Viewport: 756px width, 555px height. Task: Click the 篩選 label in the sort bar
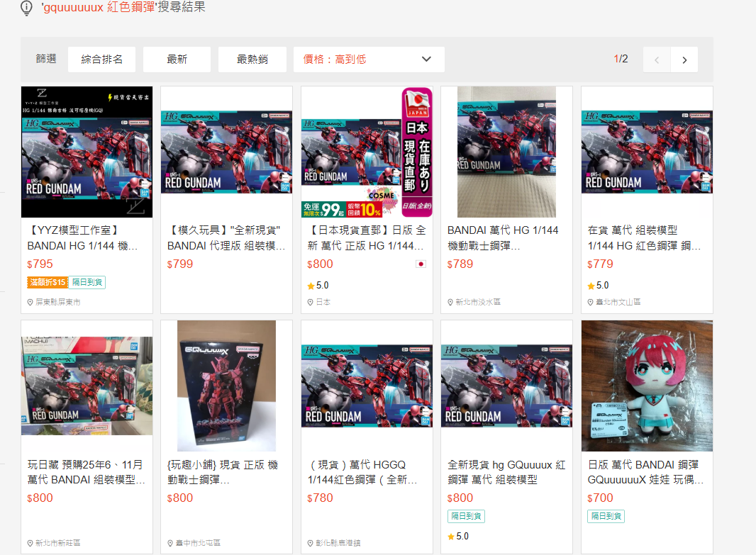tap(46, 59)
